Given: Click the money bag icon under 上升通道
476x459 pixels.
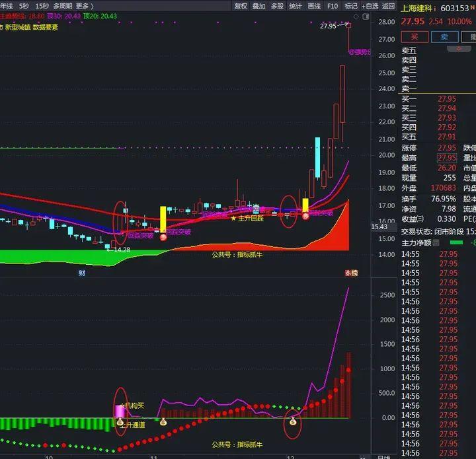Looking at the screenshot, I should click(120, 422).
